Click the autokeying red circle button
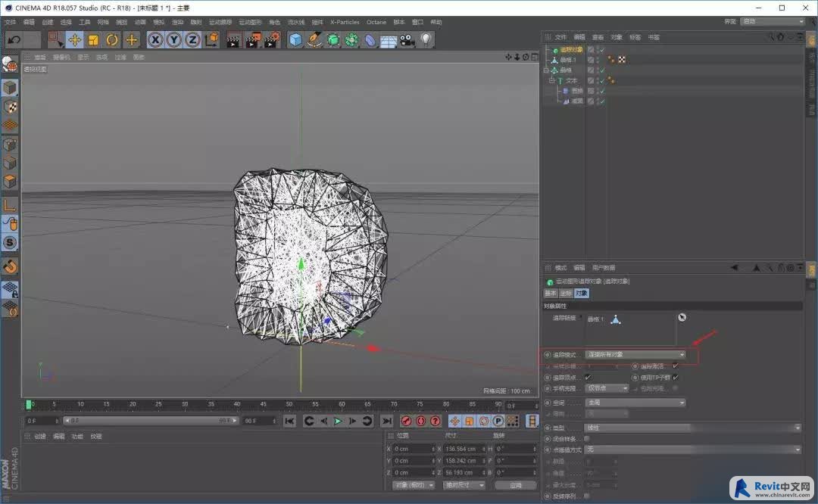This screenshot has width=818, height=504. click(420, 421)
